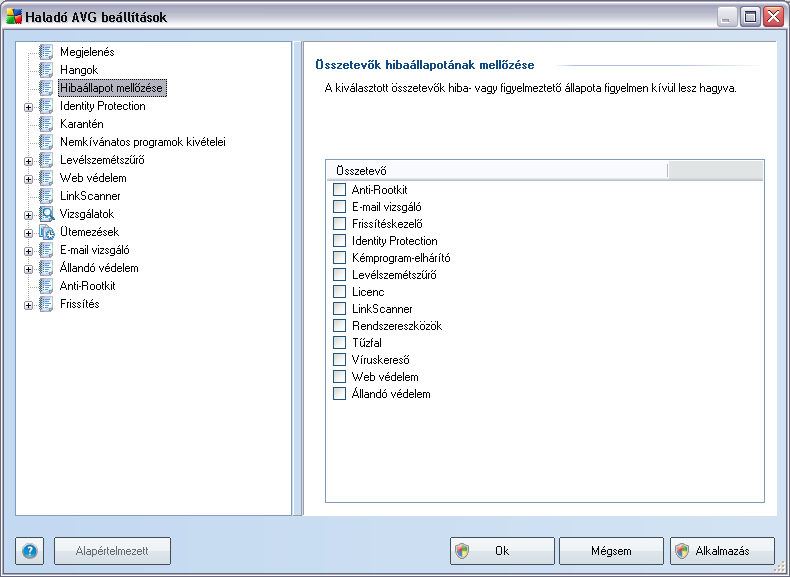Viewport: 790px width, 577px height.
Task: Click the Identity Protection tree icon
Action: tap(46, 106)
